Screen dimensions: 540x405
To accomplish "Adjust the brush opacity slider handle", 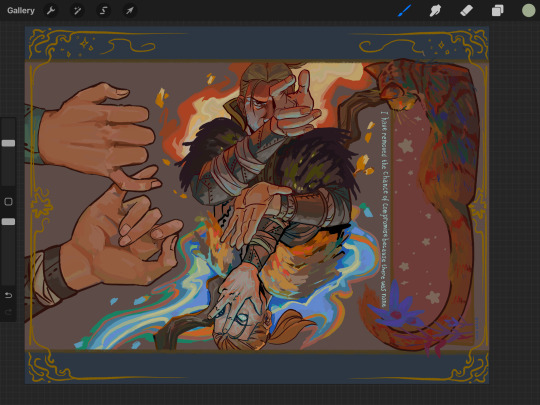I will (8, 221).
